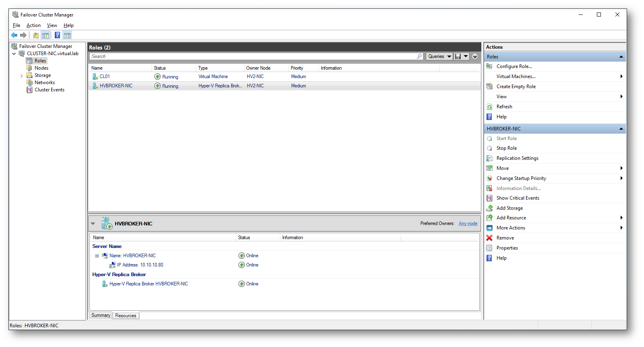The height and width of the screenshot is (347, 644).
Task: Switch to the Summary tab
Action: (x=101, y=315)
